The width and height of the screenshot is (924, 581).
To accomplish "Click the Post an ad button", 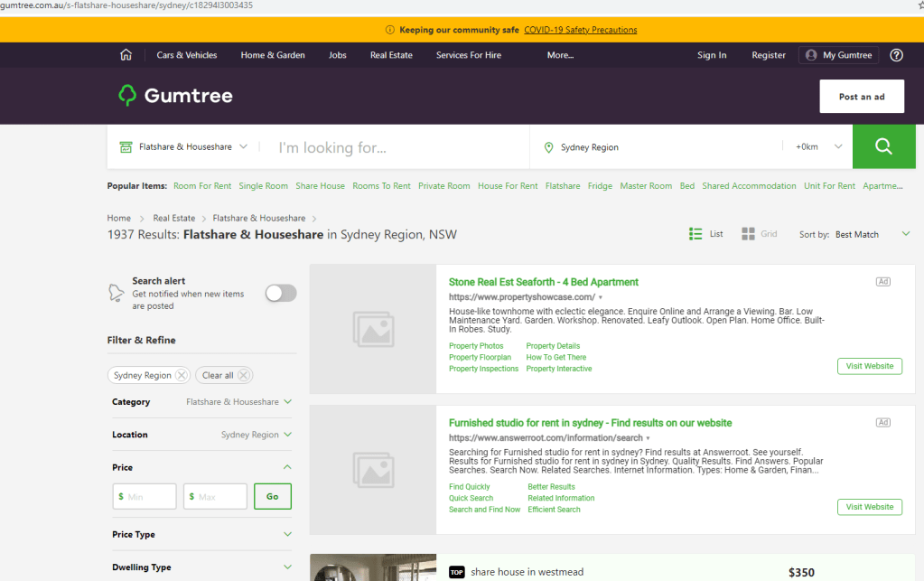I will click(x=861, y=97).
